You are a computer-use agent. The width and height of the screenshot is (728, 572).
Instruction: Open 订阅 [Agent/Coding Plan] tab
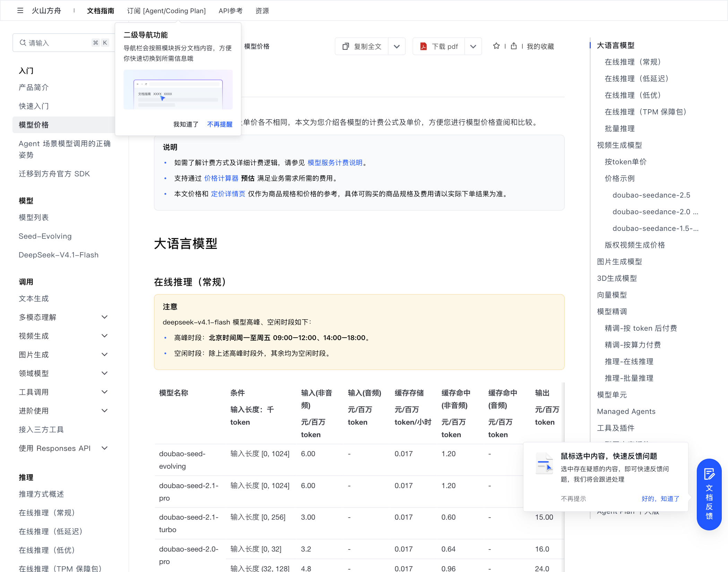(166, 11)
